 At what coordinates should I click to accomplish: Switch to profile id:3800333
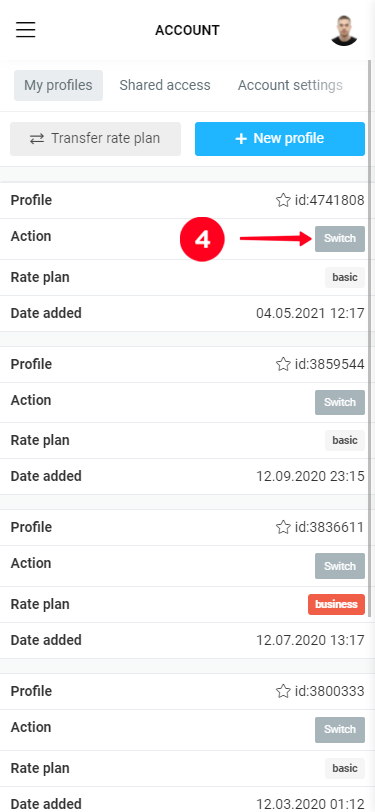(x=340, y=730)
